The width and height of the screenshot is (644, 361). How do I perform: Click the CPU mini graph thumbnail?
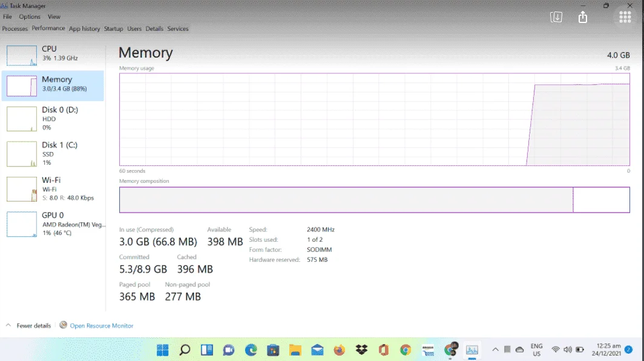coord(21,56)
